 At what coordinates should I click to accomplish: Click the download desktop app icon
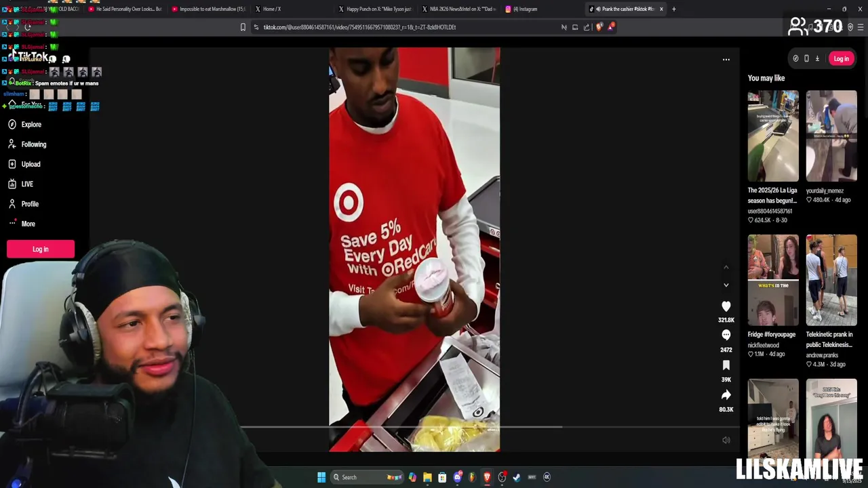point(817,58)
